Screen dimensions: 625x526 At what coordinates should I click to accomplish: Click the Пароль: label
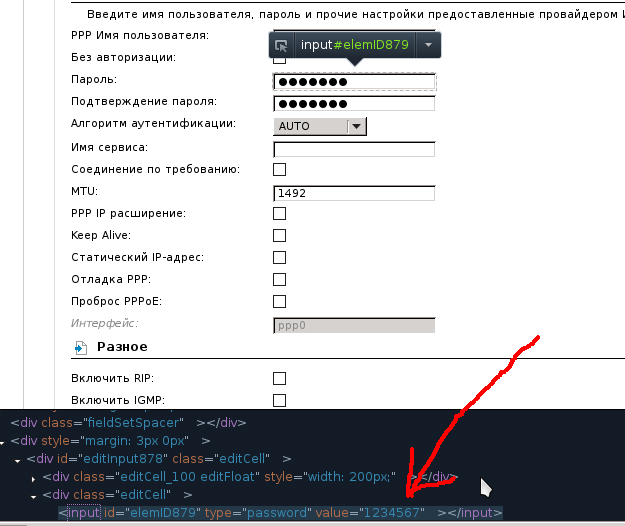click(94, 79)
